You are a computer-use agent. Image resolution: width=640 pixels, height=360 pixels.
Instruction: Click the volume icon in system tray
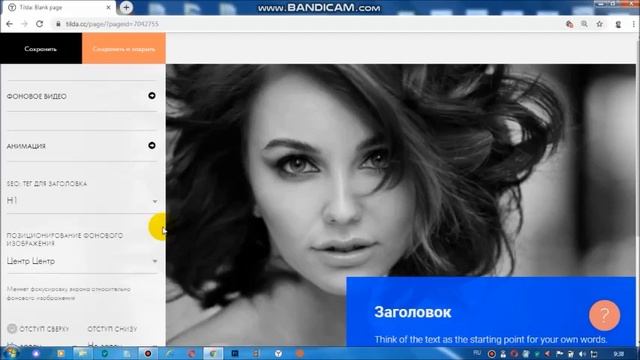pos(582,354)
